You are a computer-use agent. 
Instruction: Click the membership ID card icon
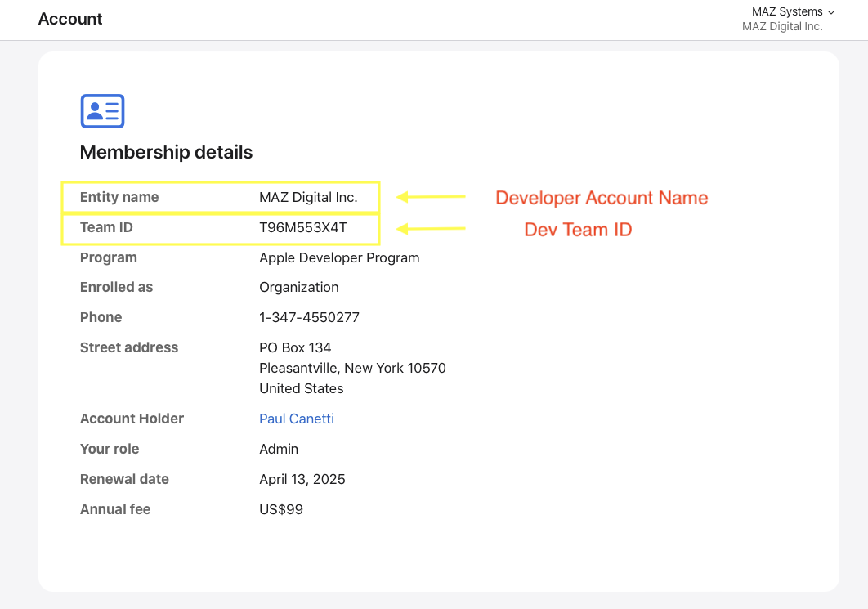pyautogui.click(x=102, y=111)
